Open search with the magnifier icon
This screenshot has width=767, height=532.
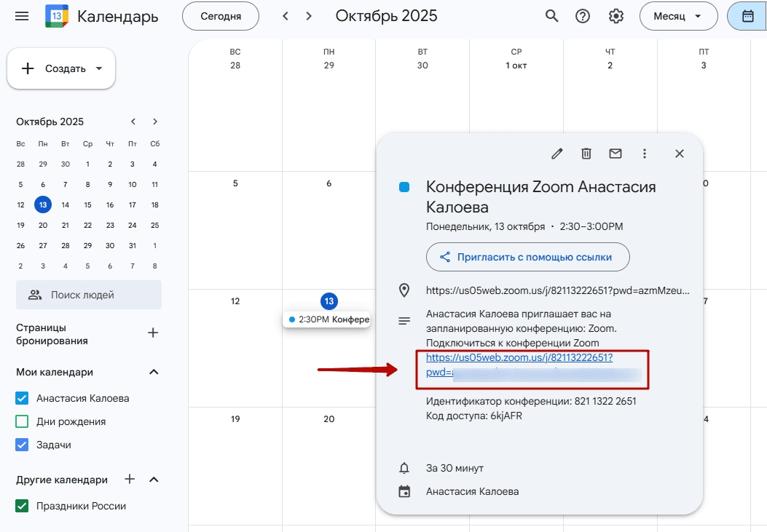[552, 16]
